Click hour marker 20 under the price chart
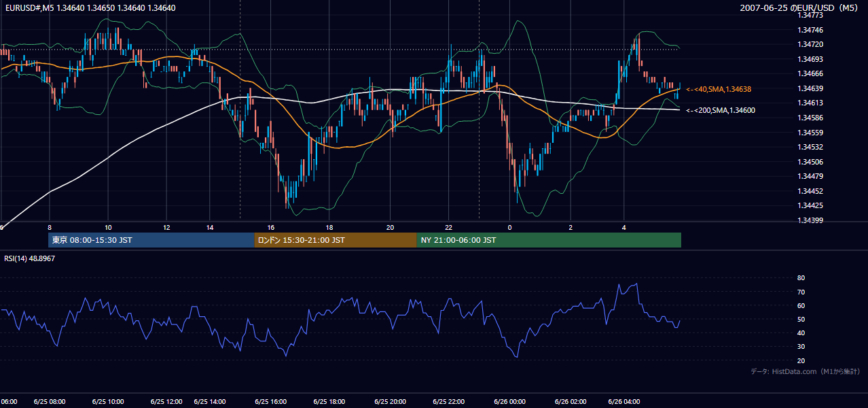This screenshot has width=868, height=408. [390, 227]
